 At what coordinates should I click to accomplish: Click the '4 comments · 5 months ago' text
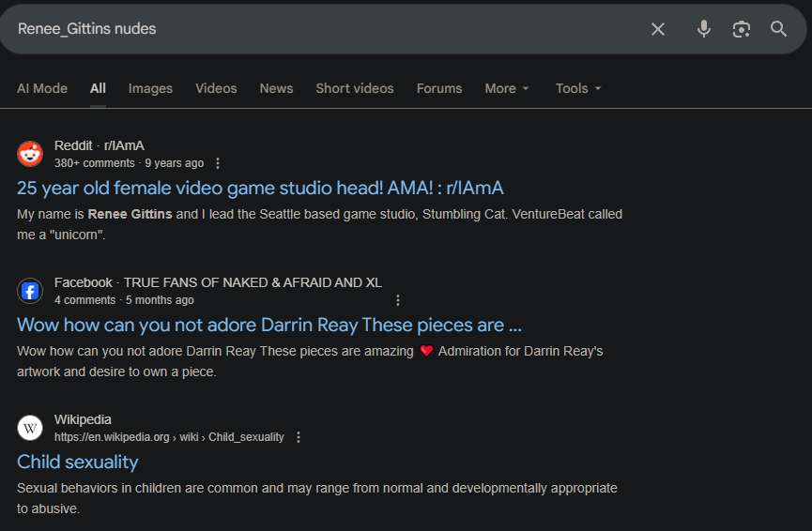(124, 300)
